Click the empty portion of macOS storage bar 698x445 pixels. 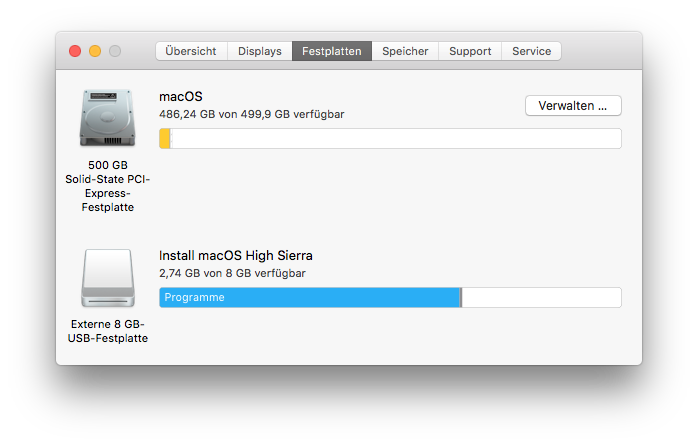coord(395,139)
